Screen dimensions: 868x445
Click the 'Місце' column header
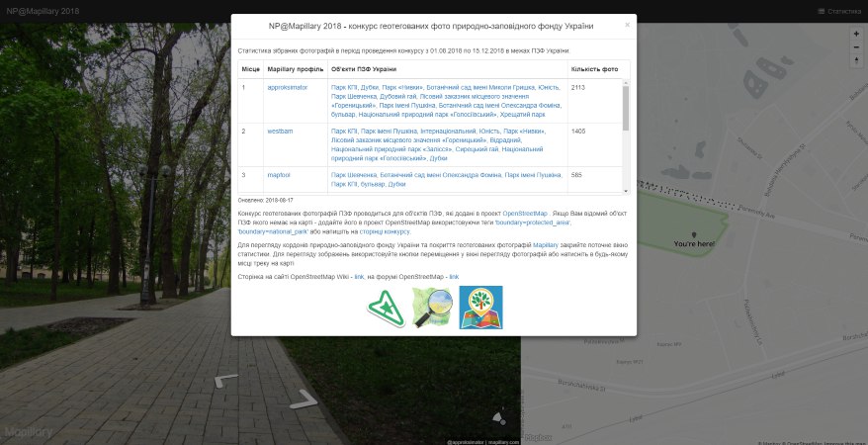(x=251, y=69)
